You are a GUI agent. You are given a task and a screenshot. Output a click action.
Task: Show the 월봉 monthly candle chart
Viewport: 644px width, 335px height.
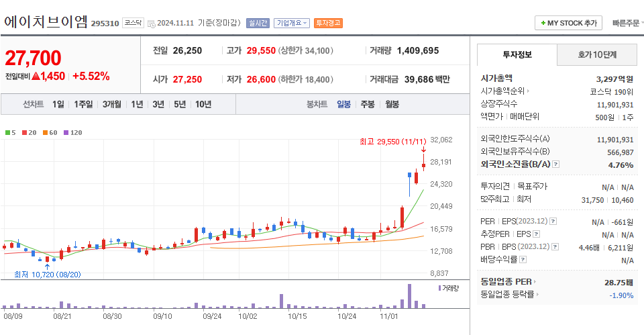click(x=392, y=105)
